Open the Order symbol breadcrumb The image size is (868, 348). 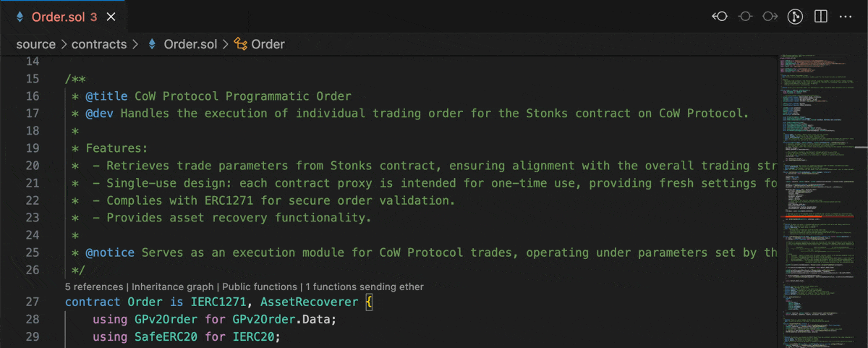[268, 44]
